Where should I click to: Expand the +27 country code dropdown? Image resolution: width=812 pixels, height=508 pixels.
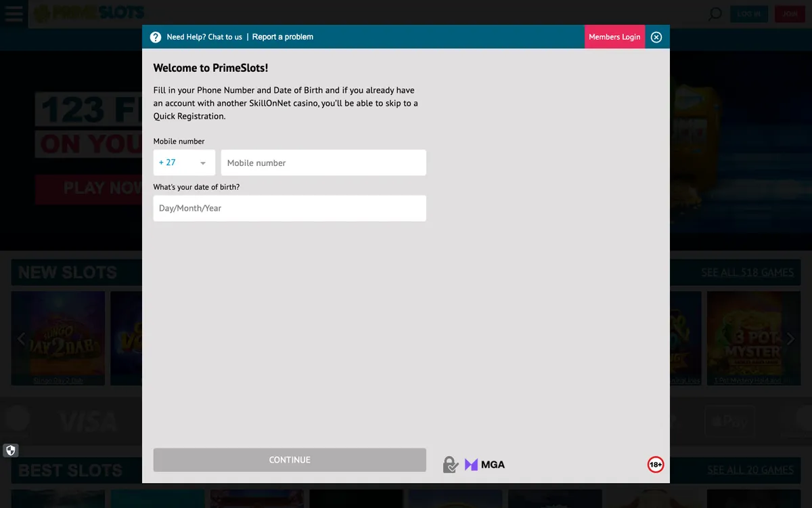click(x=184, y=163)
